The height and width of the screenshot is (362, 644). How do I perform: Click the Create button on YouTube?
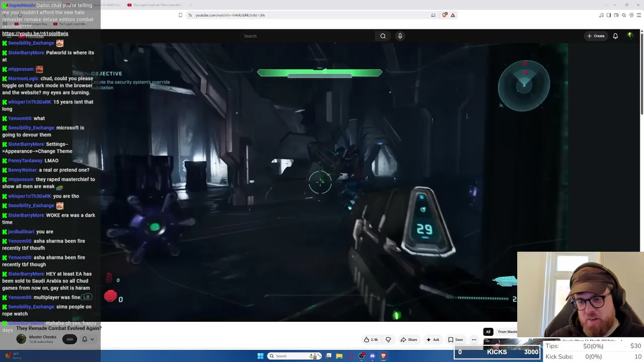click(x=596, y=36)
